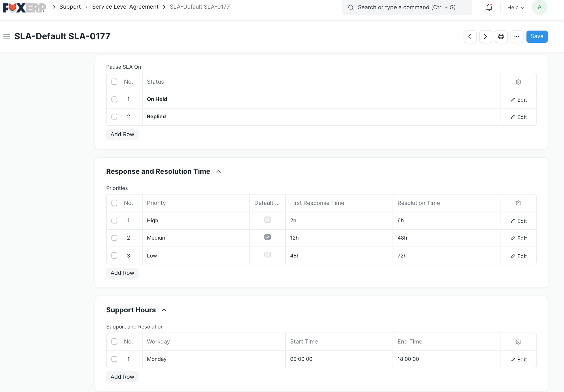
Task: Click the Save button
Action: (537, 36)
